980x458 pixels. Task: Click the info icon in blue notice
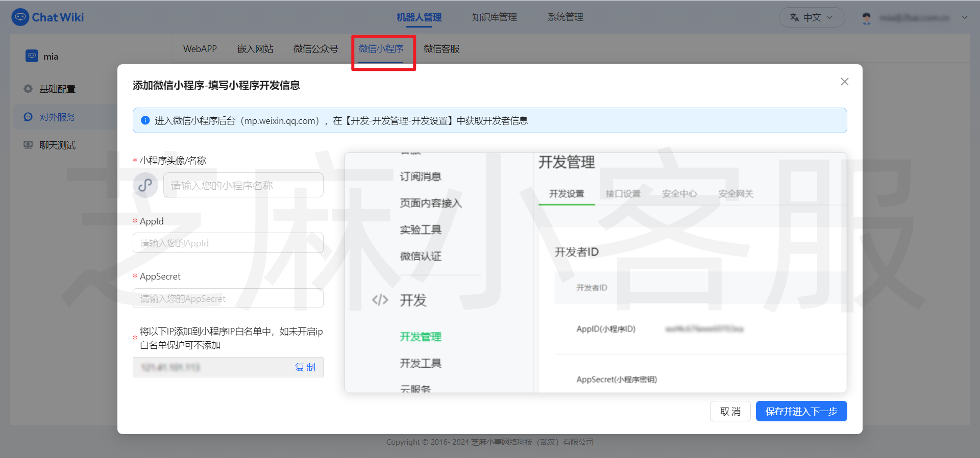145,120
